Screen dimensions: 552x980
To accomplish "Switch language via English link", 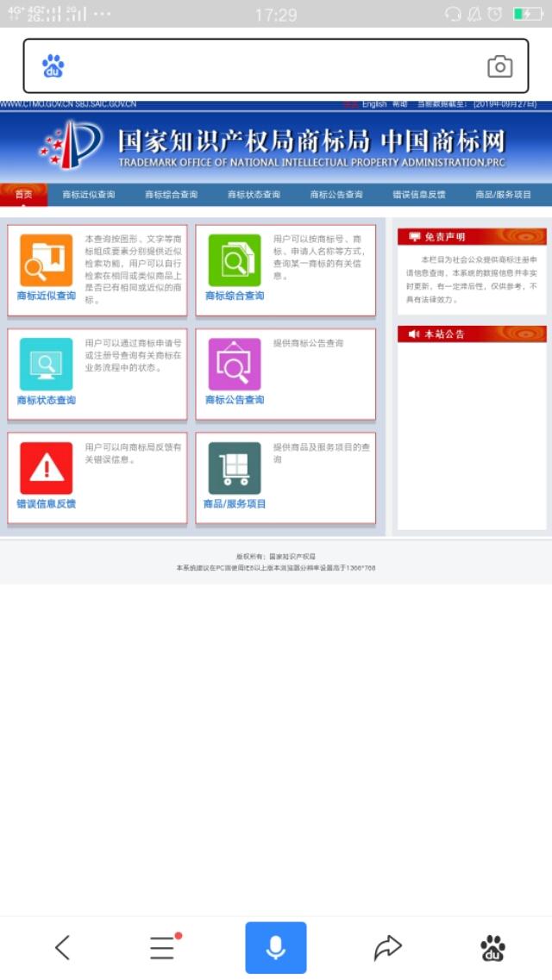I will 373,104.
